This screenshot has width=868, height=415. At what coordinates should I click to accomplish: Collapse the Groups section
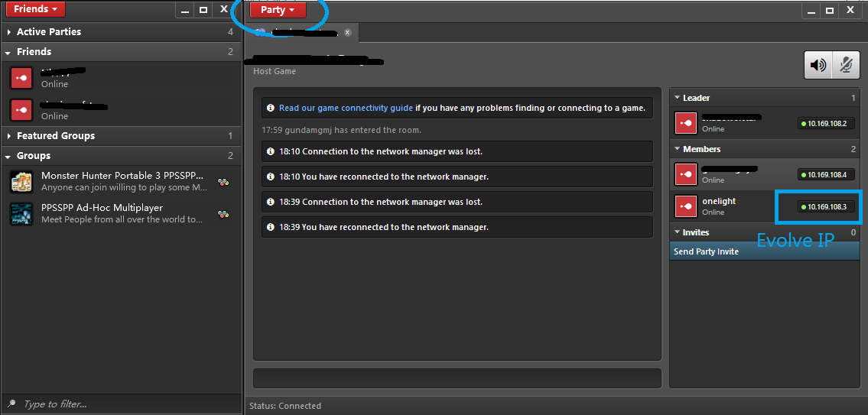pos(8,156)
